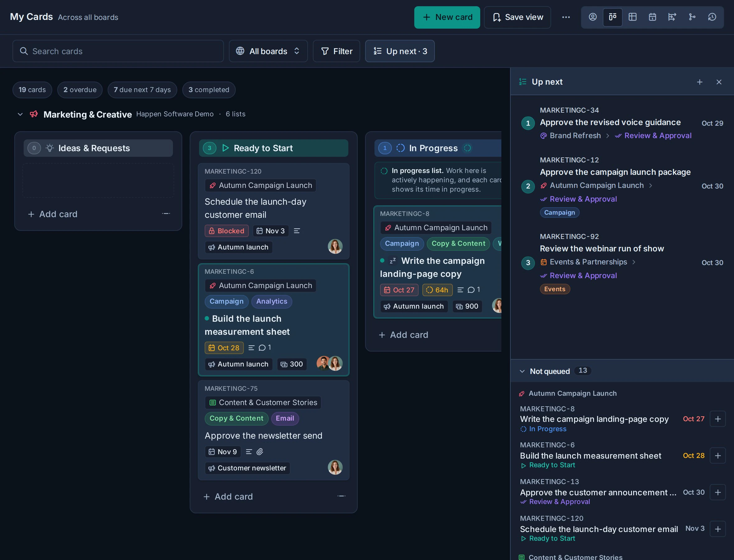Open the Ideas & Requests list options menu
This screenshot has width=734, height=560.
[166, 214]
